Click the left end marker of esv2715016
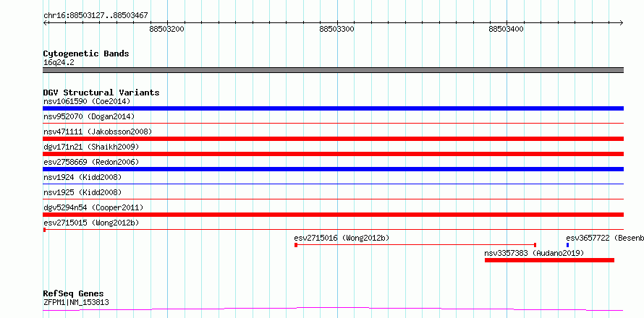Image resolution: width=644 pixels, height=318 pixels. tap(296, 245)
